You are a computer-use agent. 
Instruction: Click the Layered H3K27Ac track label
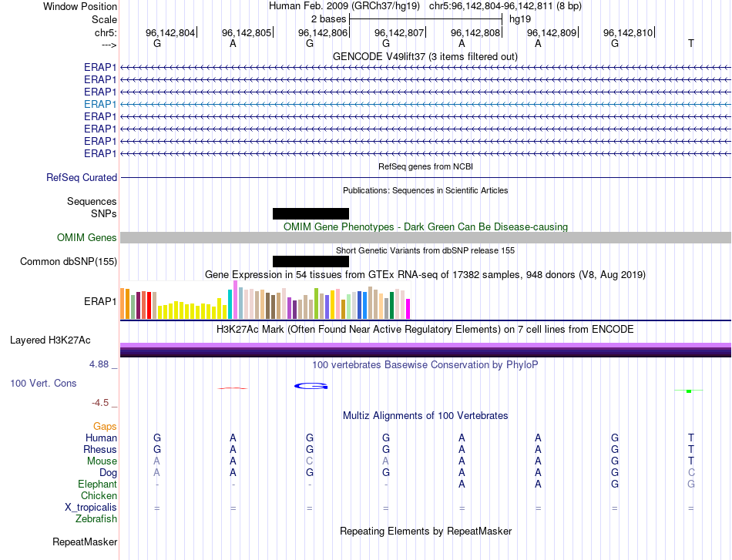click(x=50, y=340)
